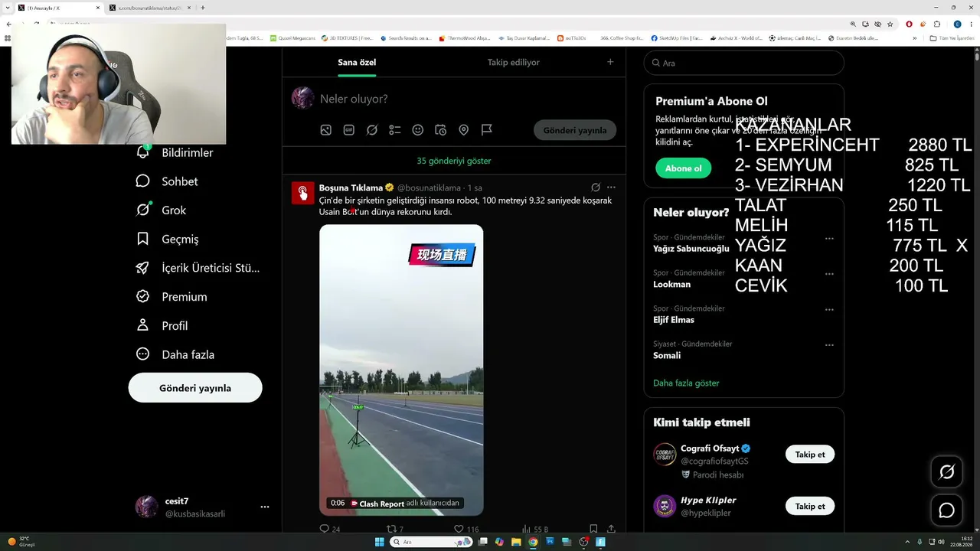Open account menu dots next to cesit7

tap(265, 507)
